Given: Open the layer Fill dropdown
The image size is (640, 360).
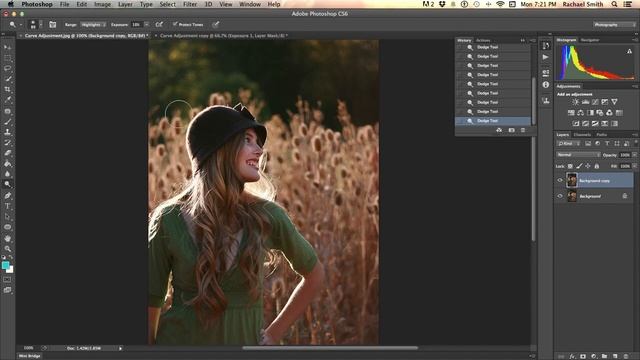Looking at the screenshot, I should pos(634,166).
